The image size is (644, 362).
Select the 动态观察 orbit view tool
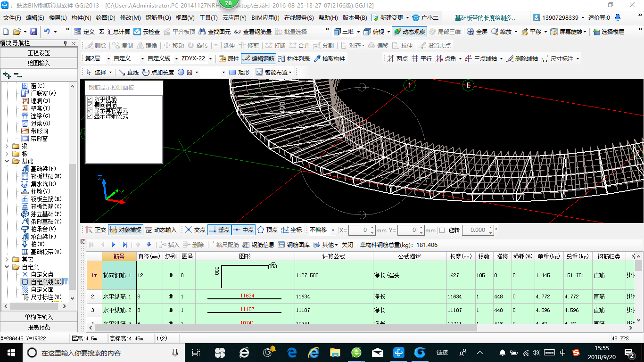point(409,32)
